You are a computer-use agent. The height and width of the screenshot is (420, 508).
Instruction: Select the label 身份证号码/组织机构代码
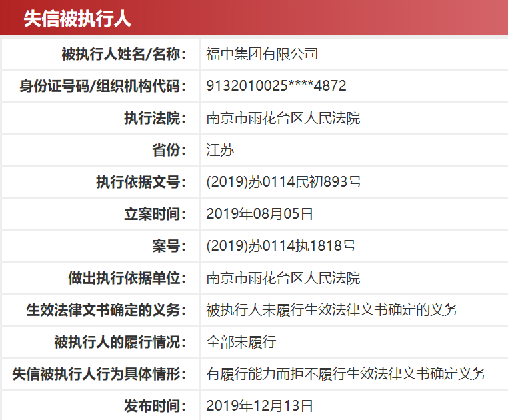coord(103,86)
